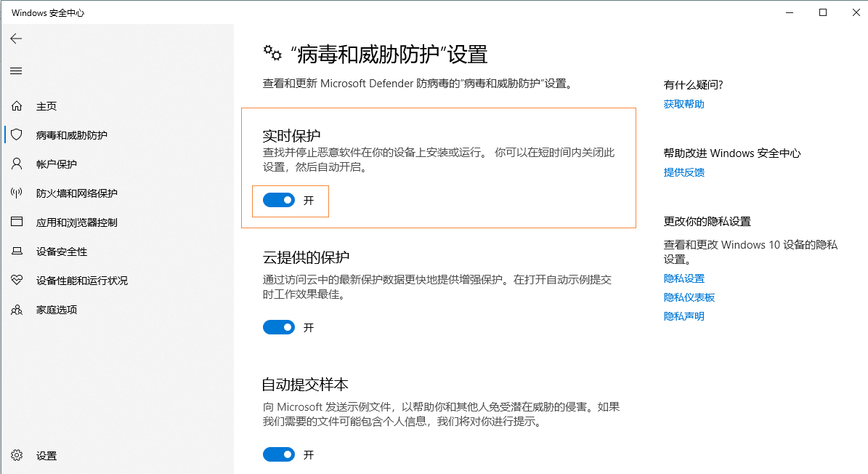This screenshot has height=474, width=868.
Task: Click the wireless icon for firewall protection
Action: (x=17, y=193)
